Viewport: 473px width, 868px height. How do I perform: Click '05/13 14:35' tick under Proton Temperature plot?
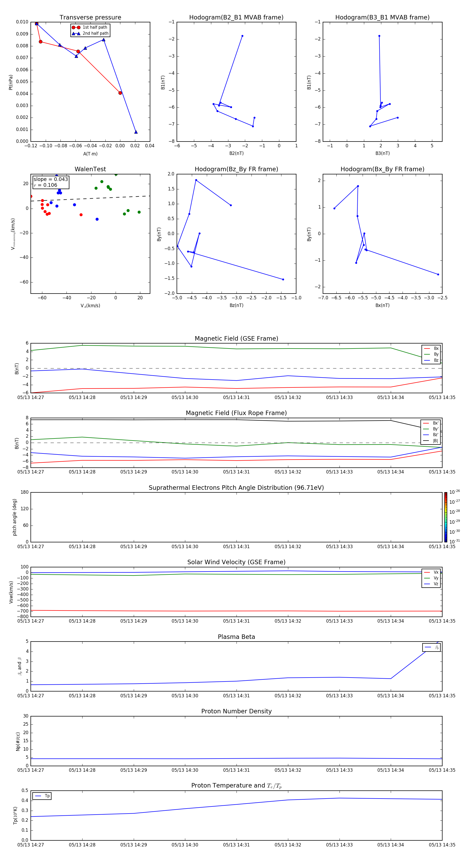pyautogui.click(x=442, y=845)
